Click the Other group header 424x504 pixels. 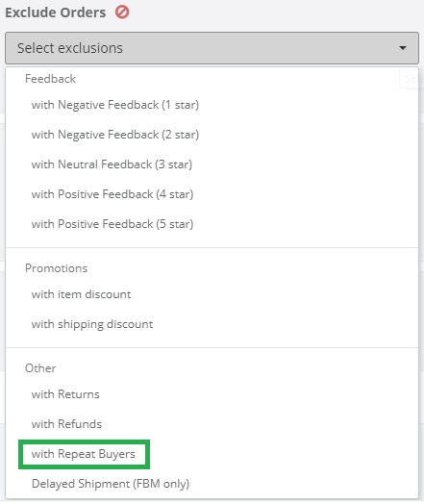(40, 368)
